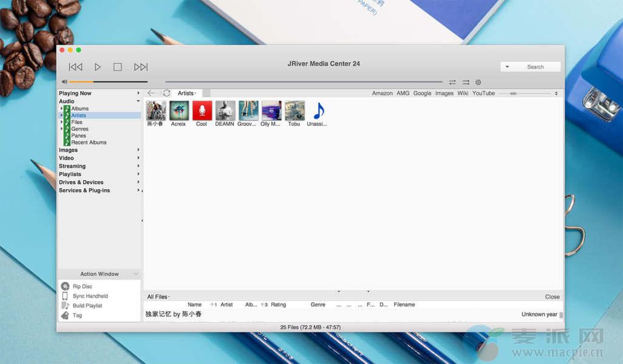Click Close on the All Files pane

coord(552,297)
